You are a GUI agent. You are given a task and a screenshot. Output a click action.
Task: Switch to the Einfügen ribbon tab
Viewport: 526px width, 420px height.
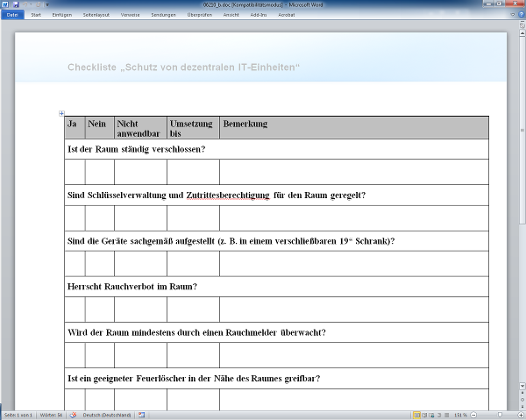point(62,14)
